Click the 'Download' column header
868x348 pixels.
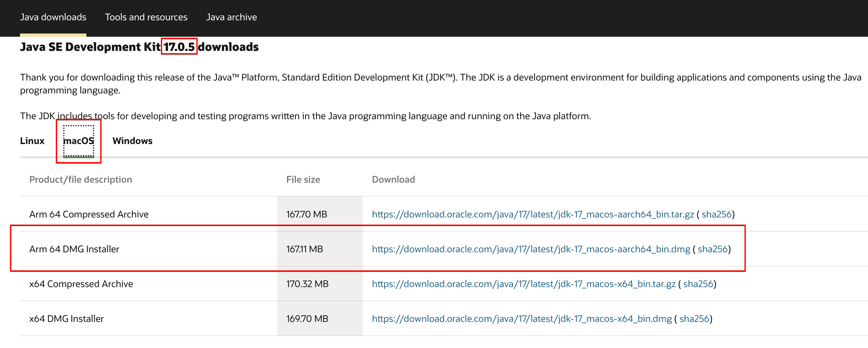click(393, 179)
